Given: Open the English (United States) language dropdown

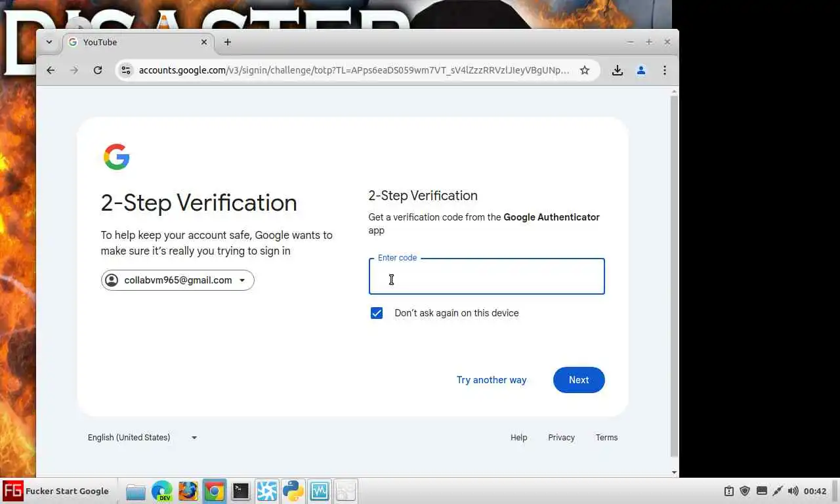Looking at the screenshot, I should click(x=142, y=438).
